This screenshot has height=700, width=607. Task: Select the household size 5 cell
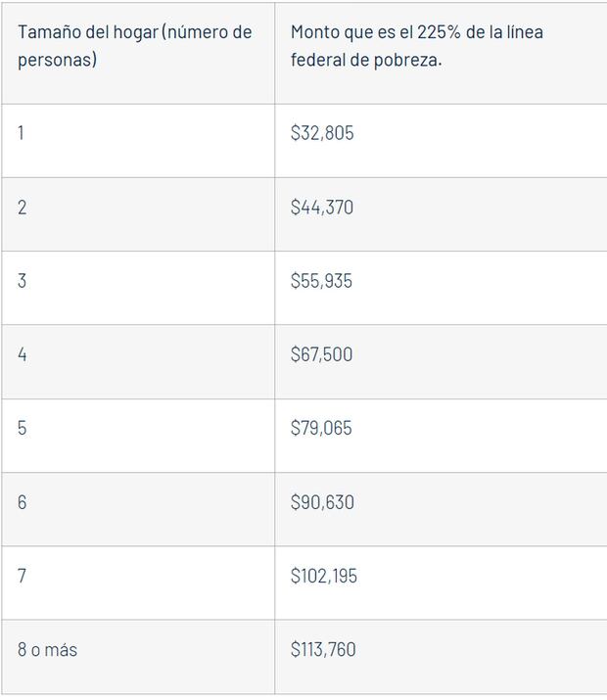(x=22, y=428)
